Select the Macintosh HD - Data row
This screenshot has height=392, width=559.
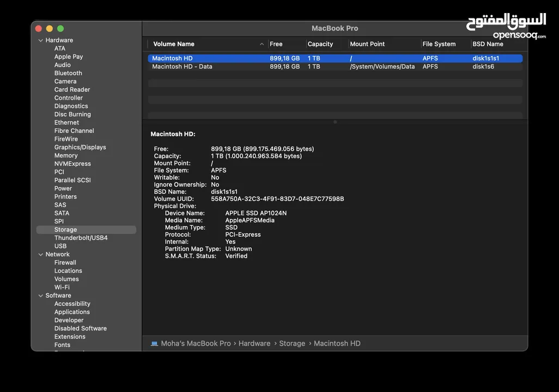coord(335,66)
